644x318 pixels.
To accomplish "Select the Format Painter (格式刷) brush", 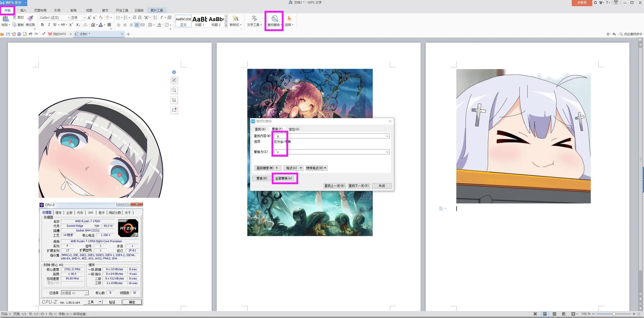I will click(30, 18).
